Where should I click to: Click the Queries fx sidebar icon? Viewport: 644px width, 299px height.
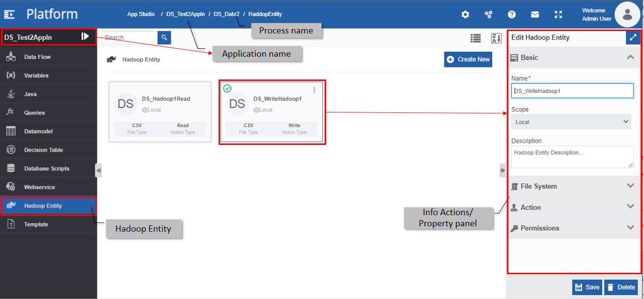tap(11, 112)
